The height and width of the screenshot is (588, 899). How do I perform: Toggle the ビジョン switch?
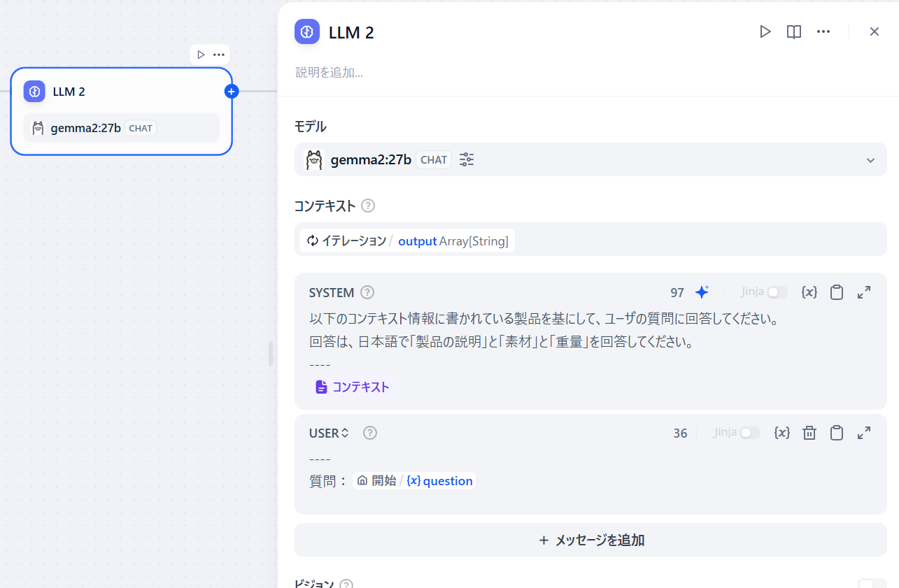(x=872, y=585)
